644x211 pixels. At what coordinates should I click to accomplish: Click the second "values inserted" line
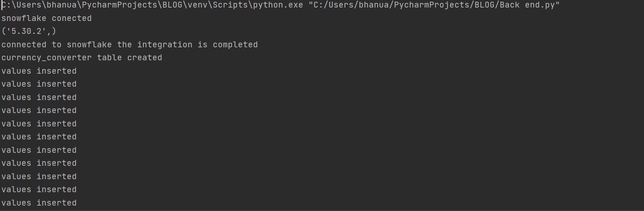(x=39, y=84)
